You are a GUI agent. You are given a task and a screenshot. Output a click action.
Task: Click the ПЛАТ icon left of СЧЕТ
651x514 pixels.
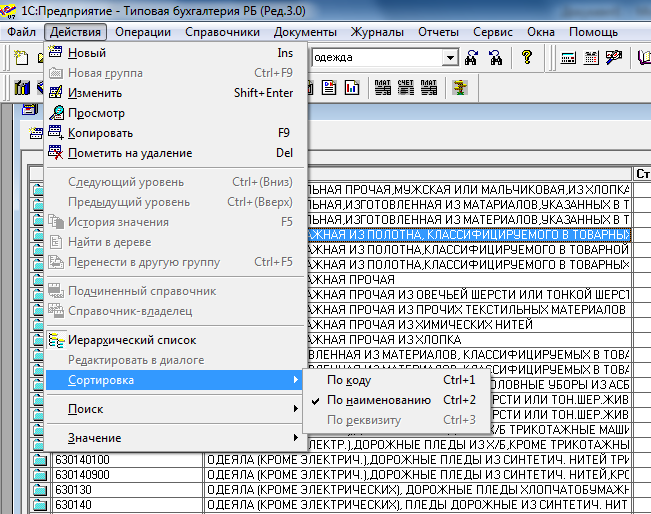[382, 88]
